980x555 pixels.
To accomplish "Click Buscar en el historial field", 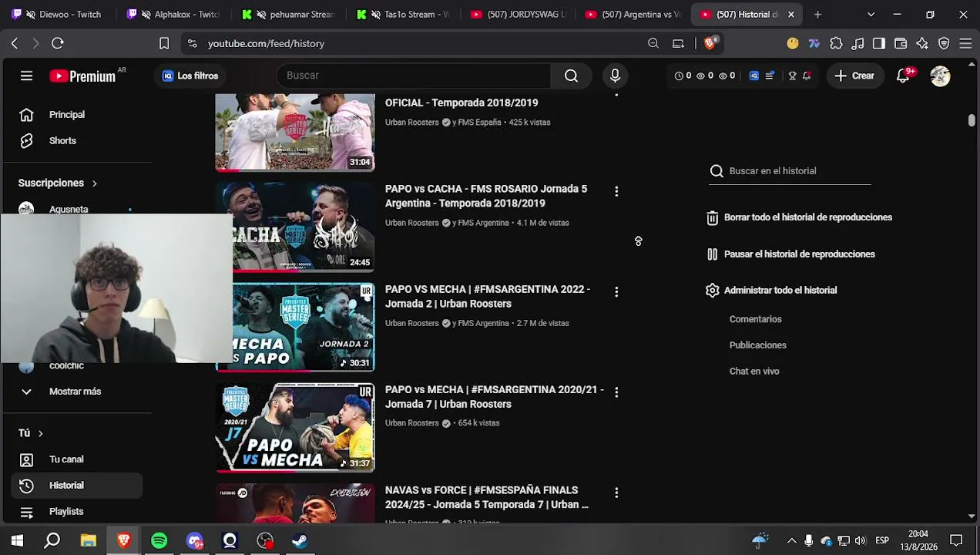I will (790, 171).
